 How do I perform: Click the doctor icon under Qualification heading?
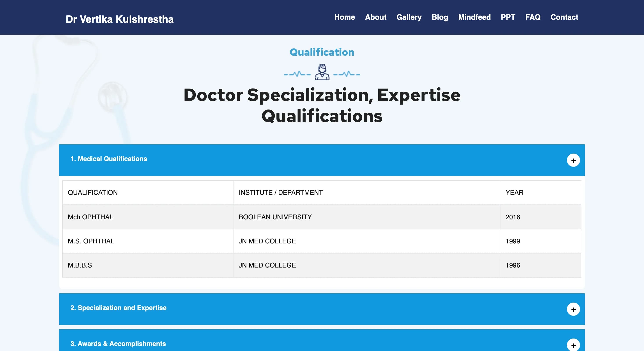322,72
